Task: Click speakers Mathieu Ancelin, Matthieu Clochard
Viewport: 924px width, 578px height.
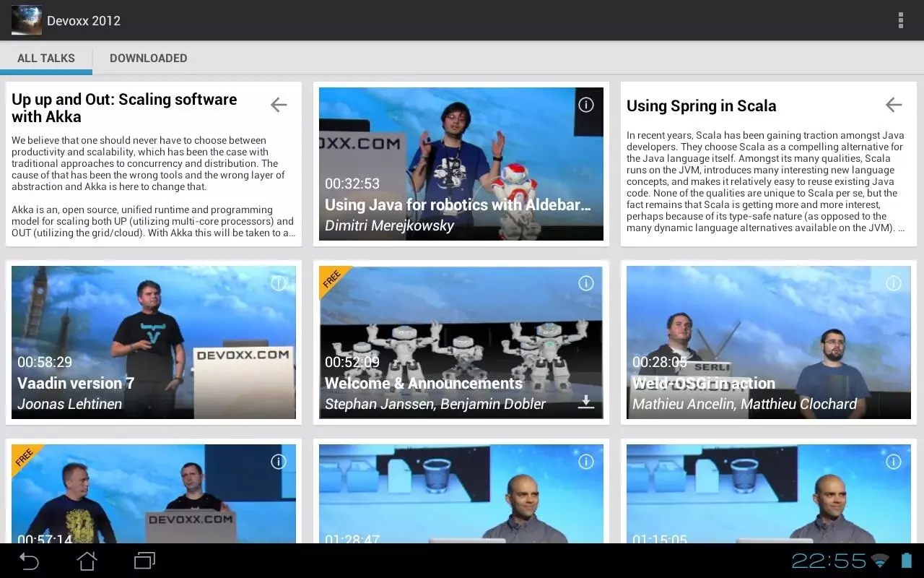Action: 745,404
